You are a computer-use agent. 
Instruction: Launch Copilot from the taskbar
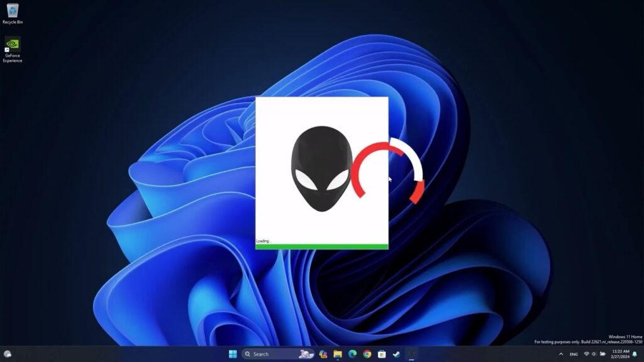[323, 354]
